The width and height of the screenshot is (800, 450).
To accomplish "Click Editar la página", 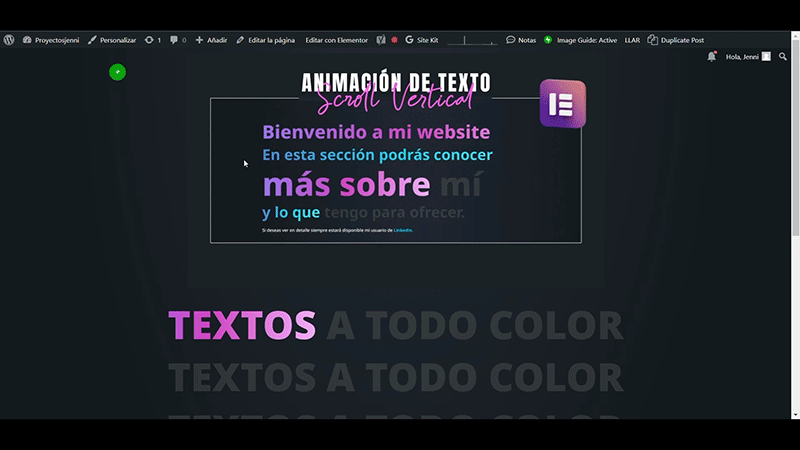I will tap(265, 40).
